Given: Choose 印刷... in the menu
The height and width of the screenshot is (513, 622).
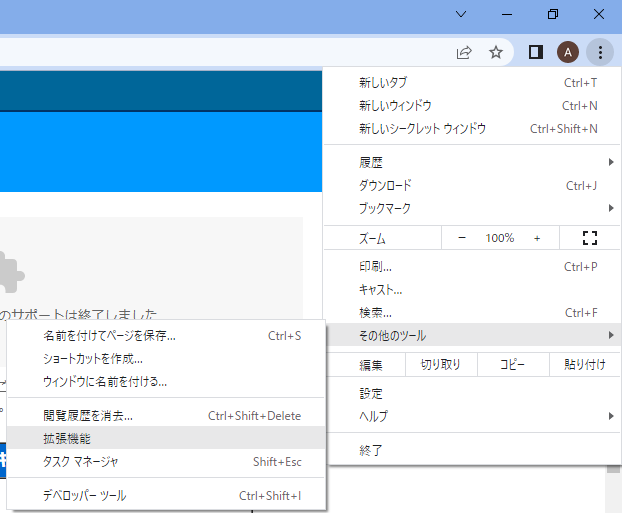Looking at the screenshot, I should (472, 267).
